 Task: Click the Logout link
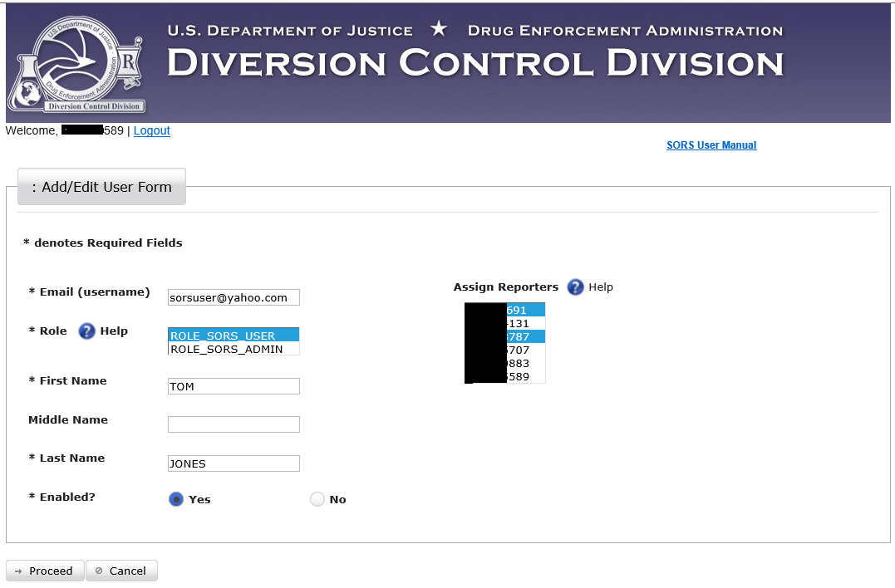point(152,130)
